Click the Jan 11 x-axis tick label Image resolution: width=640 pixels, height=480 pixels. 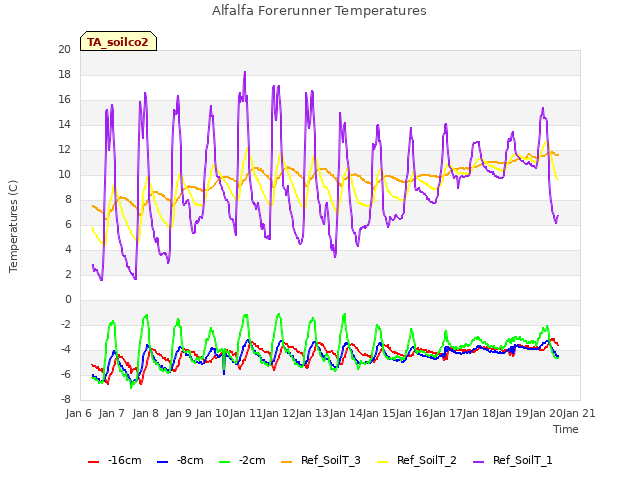pyautogui.click(x=245, y=413)
